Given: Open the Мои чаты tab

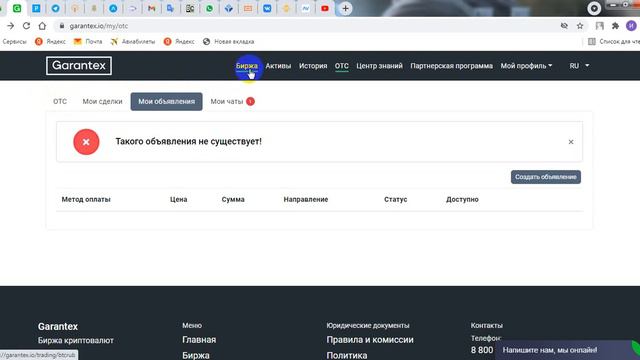Looking at the screenshot, I should 227,102.
